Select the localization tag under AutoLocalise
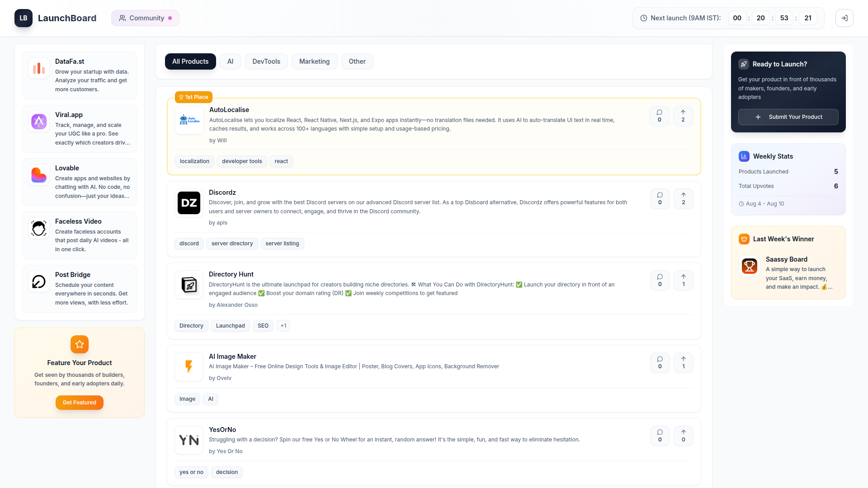 [x=194, y=161]
